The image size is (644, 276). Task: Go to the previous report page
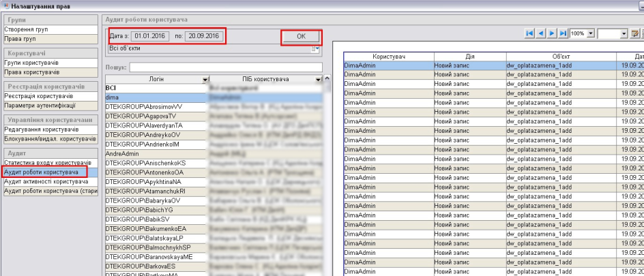[540, 33]
